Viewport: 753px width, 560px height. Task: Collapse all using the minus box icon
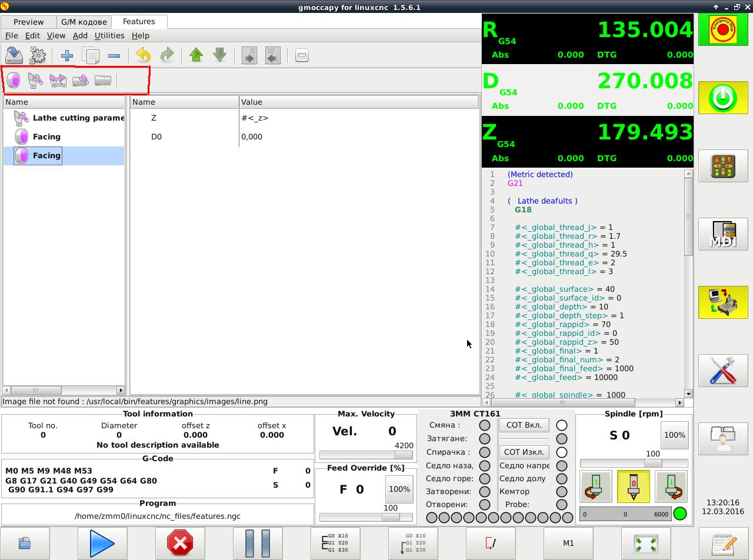[302, 56]
